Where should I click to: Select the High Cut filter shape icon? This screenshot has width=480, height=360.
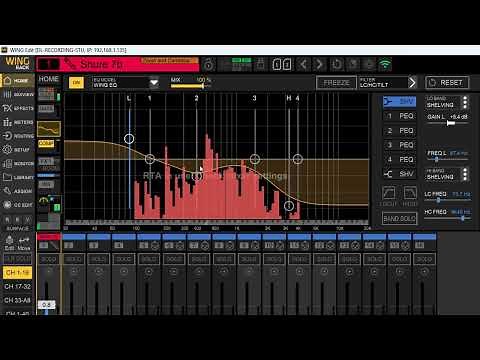410,193
